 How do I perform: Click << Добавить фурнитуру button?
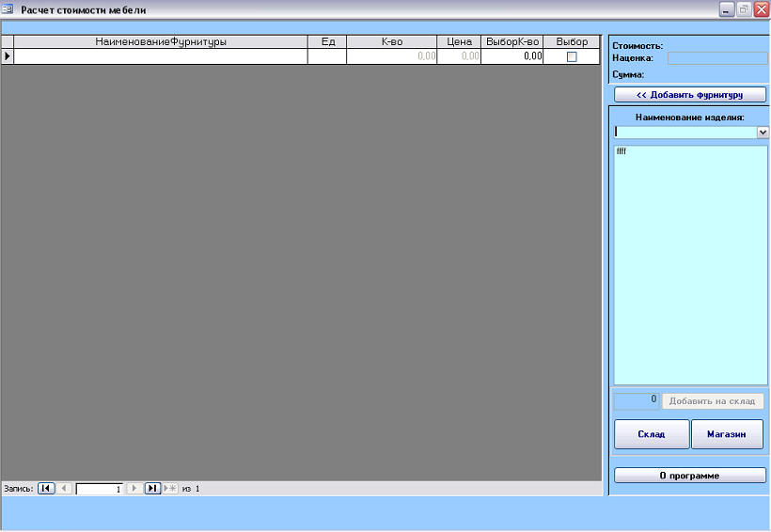point(690,94)
